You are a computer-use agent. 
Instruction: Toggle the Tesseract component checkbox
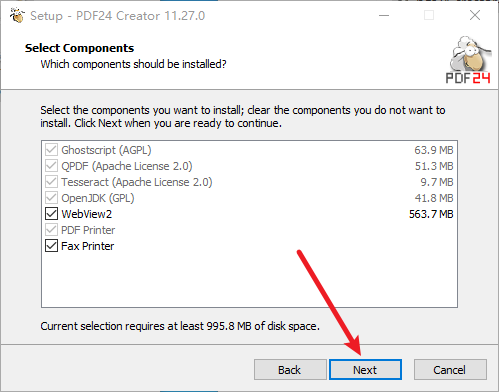click(x=51, y=182)
